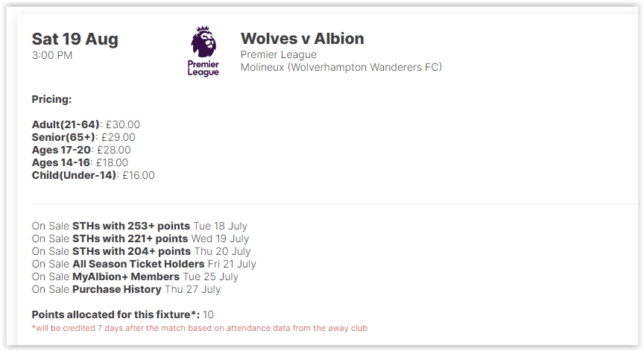Click the Premier League lion logo
Image resolution: width=644 pixels, height=351 pixels.
[x=203, y=51]
